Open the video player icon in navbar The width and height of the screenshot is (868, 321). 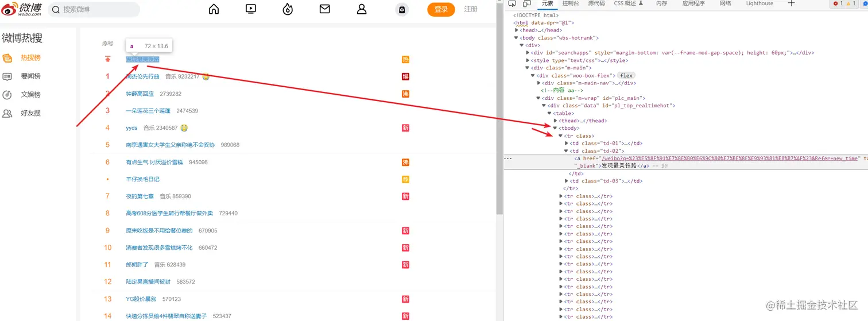click(x=251, y=9)
